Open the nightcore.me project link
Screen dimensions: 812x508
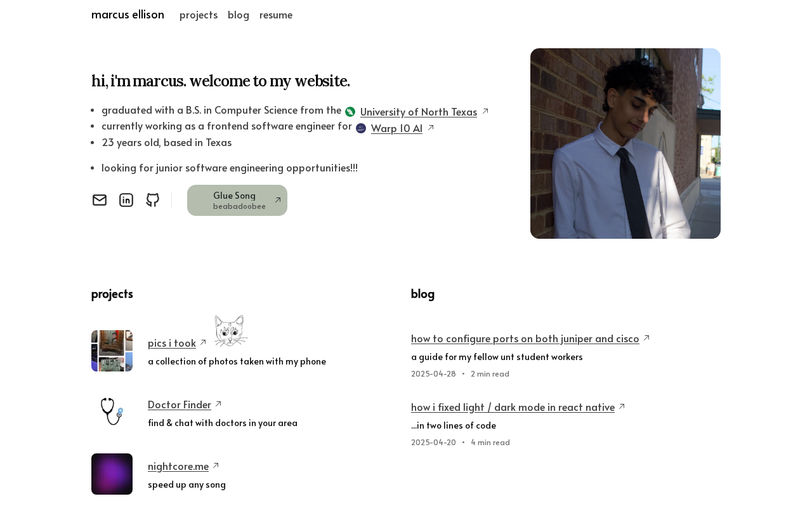[178, 466]
